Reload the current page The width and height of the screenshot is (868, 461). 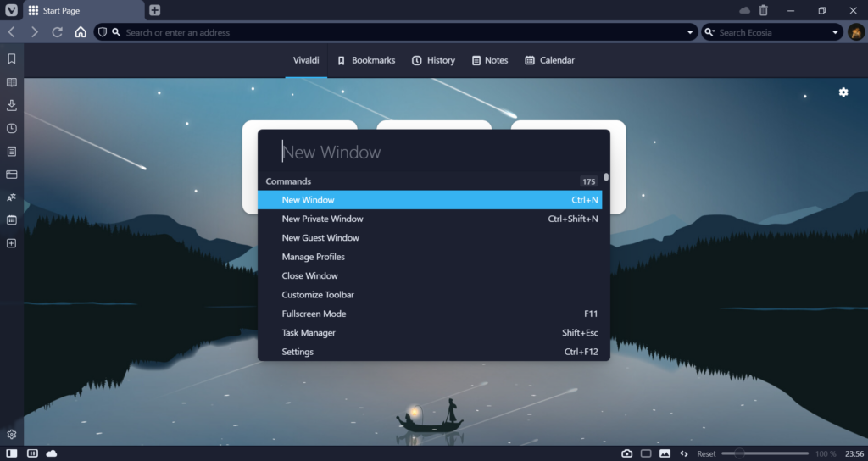(x=57, y=32)
